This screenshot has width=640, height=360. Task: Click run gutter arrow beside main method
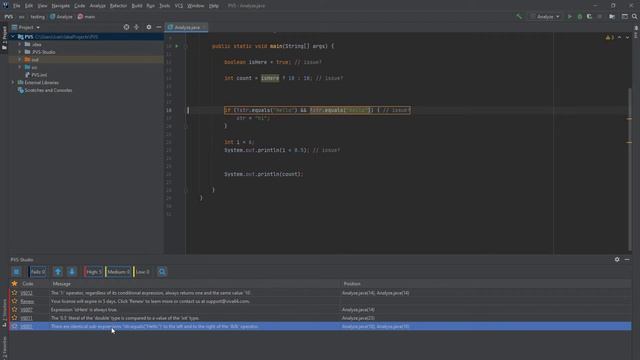coord(177,46)
